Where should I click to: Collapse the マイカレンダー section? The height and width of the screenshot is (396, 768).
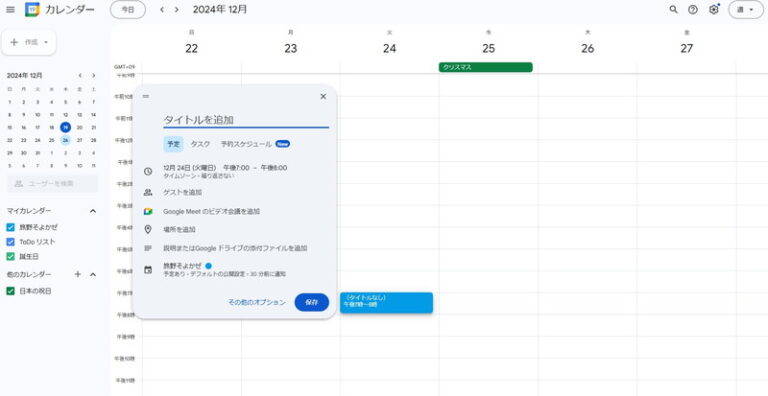[x=93, y=211]
